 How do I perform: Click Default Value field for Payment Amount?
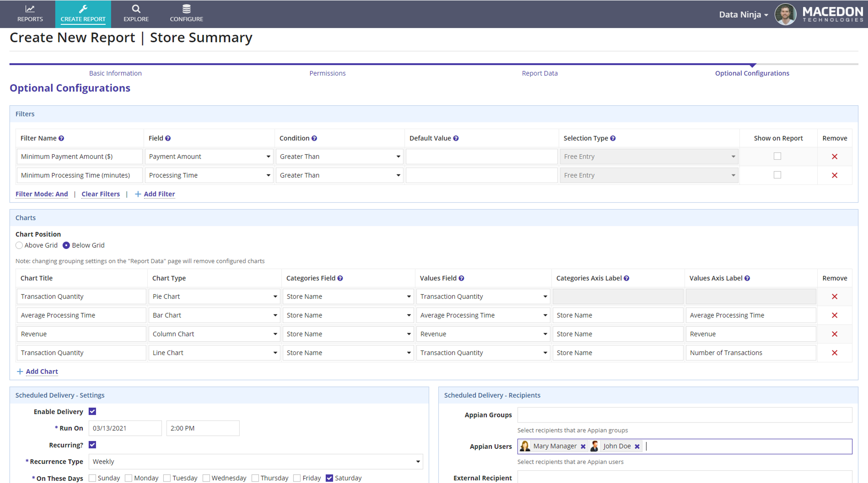tap(481, 157)
